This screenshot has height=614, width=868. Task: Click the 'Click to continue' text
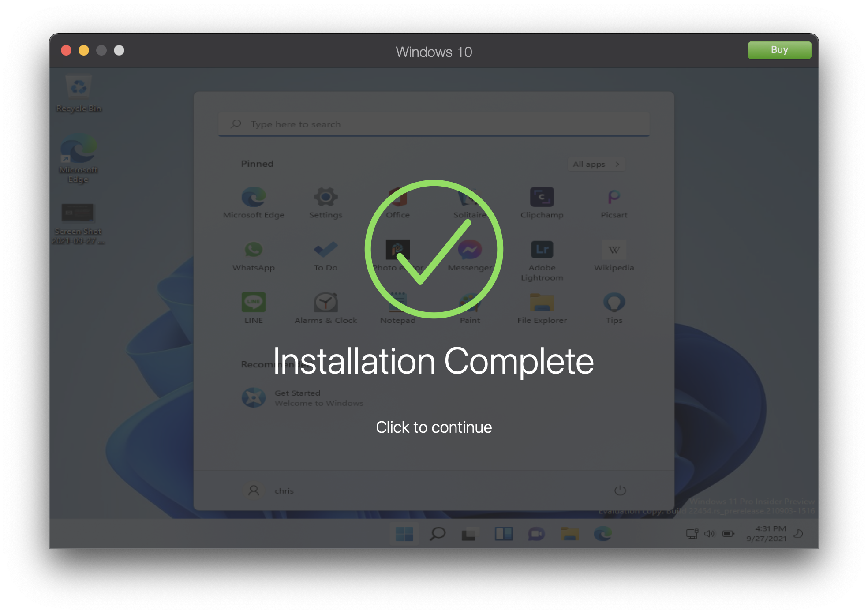coord(434,427)
